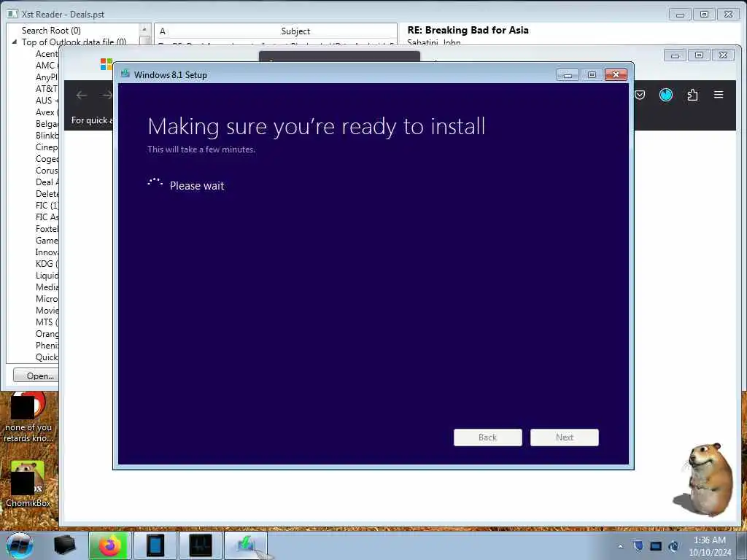This screenshot has height=560, width=747.
Task: Select 'Search Root (0)' in Xst Reader tree
Action: click(x=51, y=31)
